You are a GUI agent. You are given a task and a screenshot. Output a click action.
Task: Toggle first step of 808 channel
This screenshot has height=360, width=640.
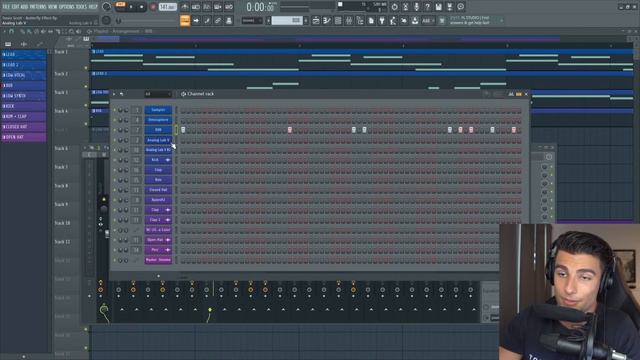(183, 130)
